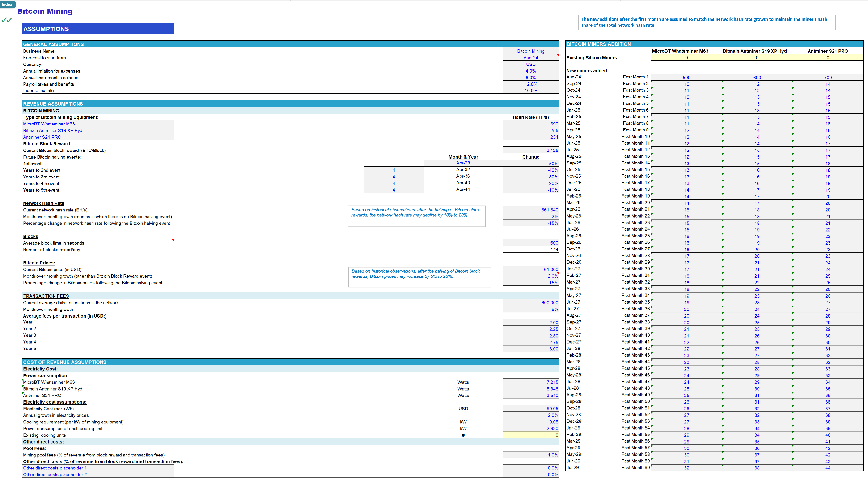Click the note about Bitcoin prices increase
Image resolution: width=868 pixels, height=478 pixels.
tap(419, 277)
